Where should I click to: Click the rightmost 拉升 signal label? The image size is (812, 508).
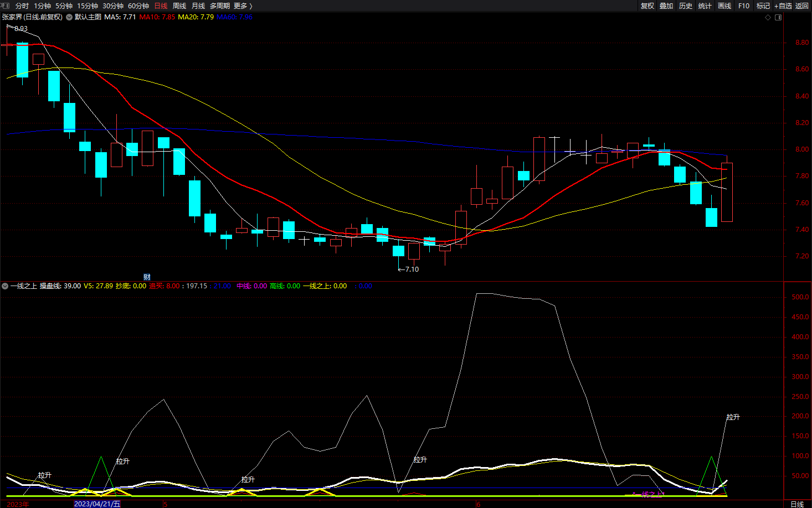pos(733,417)
